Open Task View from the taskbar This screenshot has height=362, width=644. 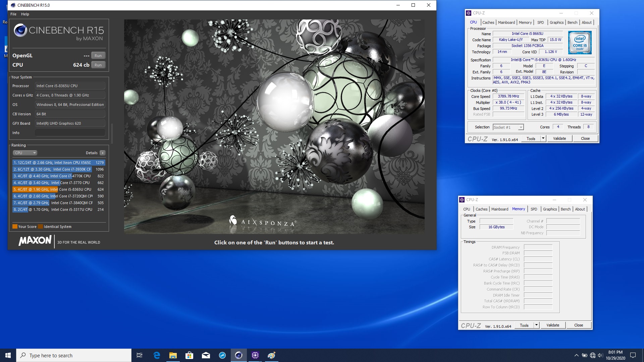[140, 355]
